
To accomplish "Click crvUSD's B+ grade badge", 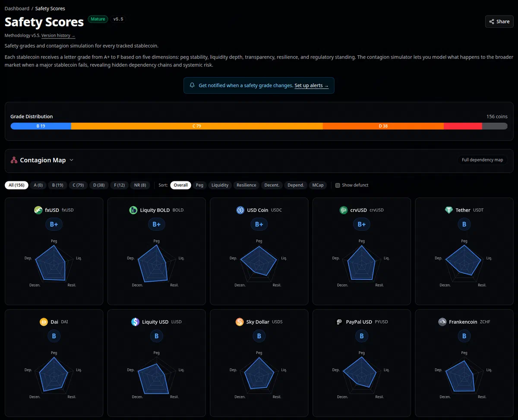I will click(x=362, y=224).
